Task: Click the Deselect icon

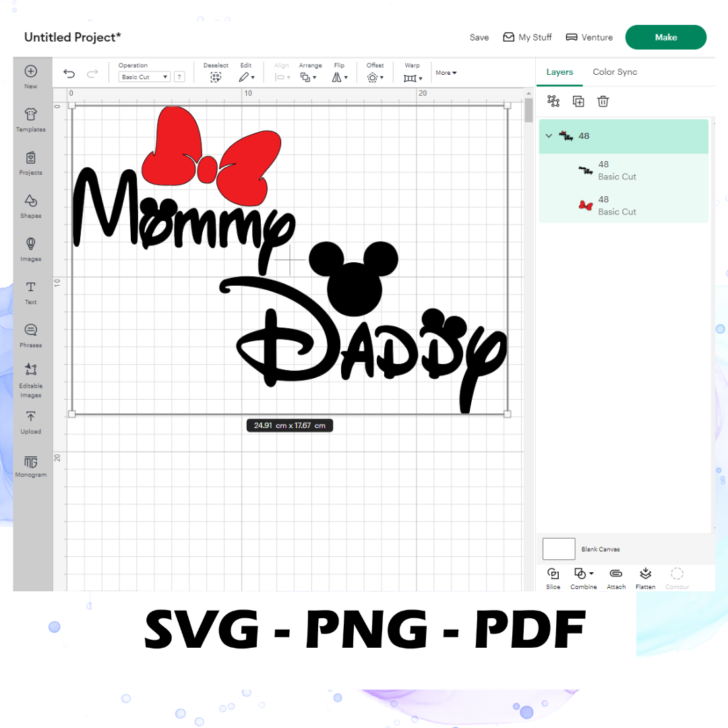Action: click(x=216, y=77)
